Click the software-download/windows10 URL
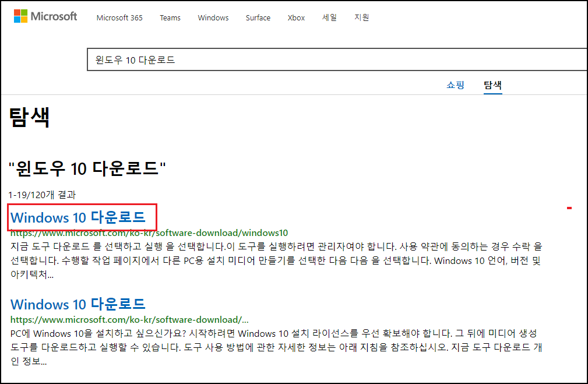Screen dimensions: 588x384 coord(149,233)
